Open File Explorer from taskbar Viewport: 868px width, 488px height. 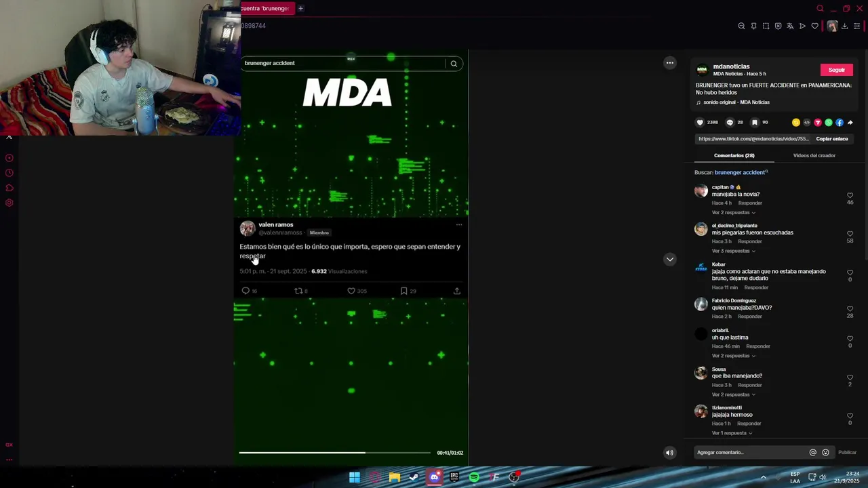[394, 477]
